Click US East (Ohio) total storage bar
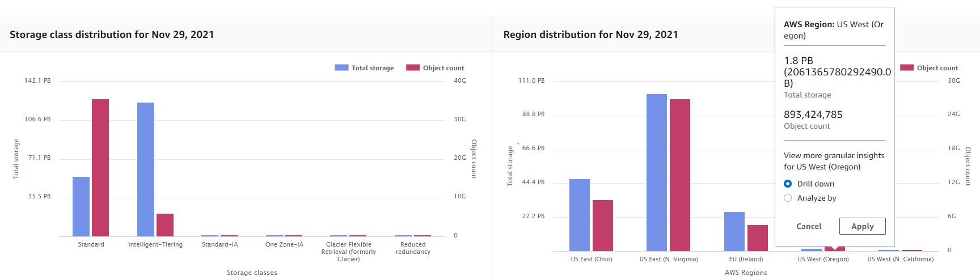980x280 pixels. [580, 215]
